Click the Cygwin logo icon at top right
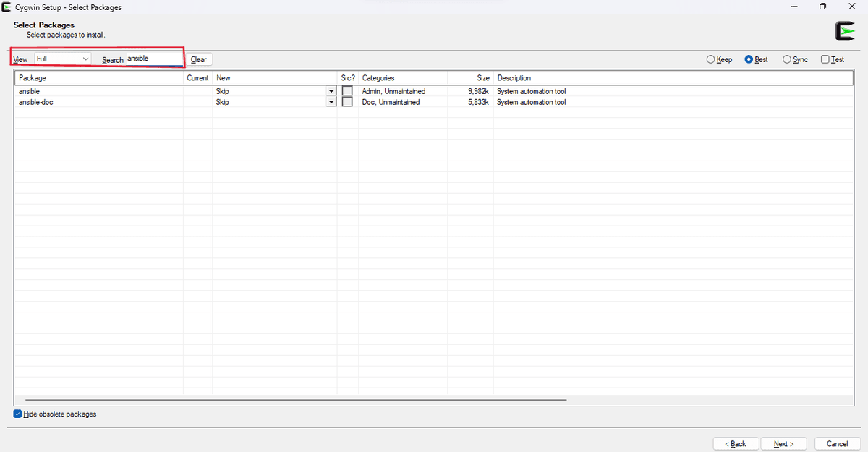 (844, 31)
